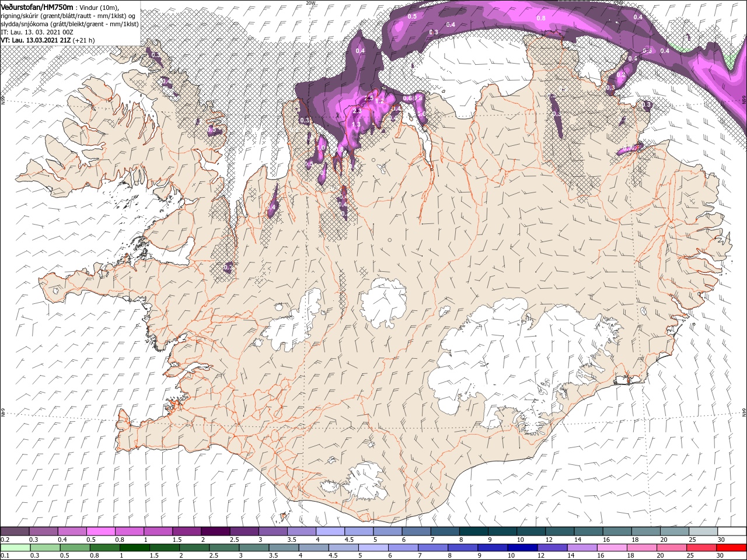747x560 pixels.
Task: Select top-row legend swatch for 25 (pale grey)
Action: [x=703, y=531]
